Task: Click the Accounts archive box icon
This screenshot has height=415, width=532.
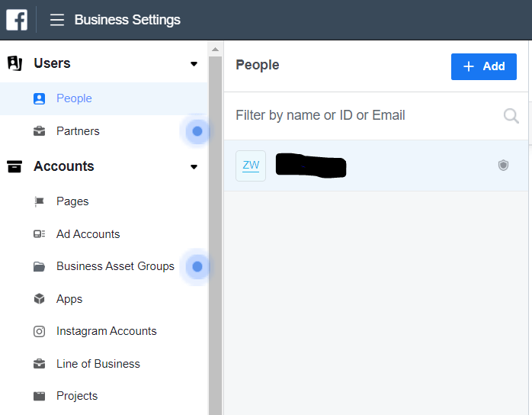Action: (x=14, y=166)
